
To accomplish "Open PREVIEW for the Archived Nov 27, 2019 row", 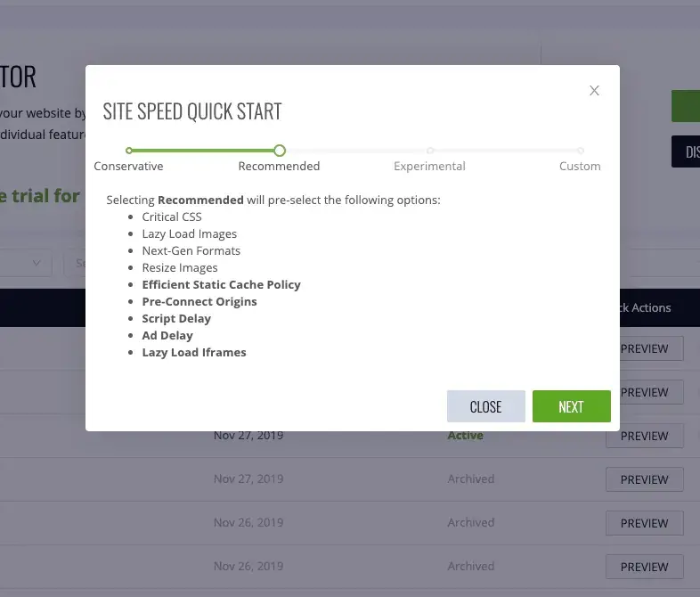I will [x=644, y=479].
